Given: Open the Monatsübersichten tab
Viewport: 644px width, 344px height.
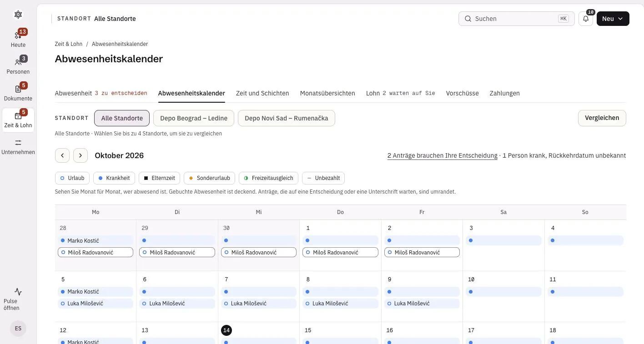Looking at the screenshot, I should pyautogui.click(x=327, y=93).
